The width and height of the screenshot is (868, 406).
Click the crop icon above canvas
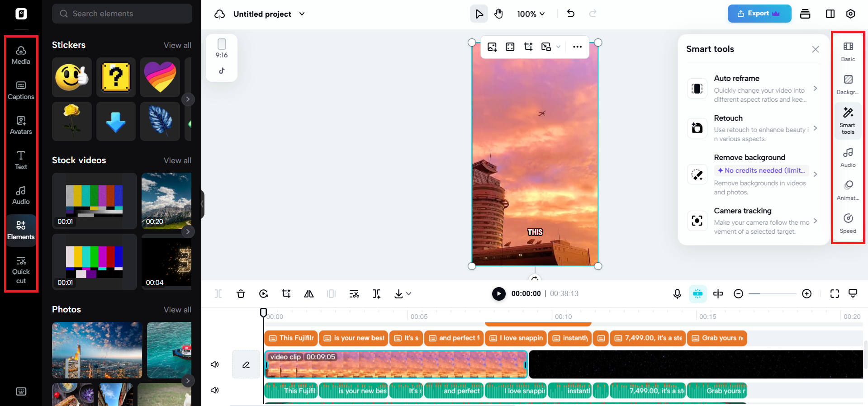pyautogui.click(x=528, y=47)
